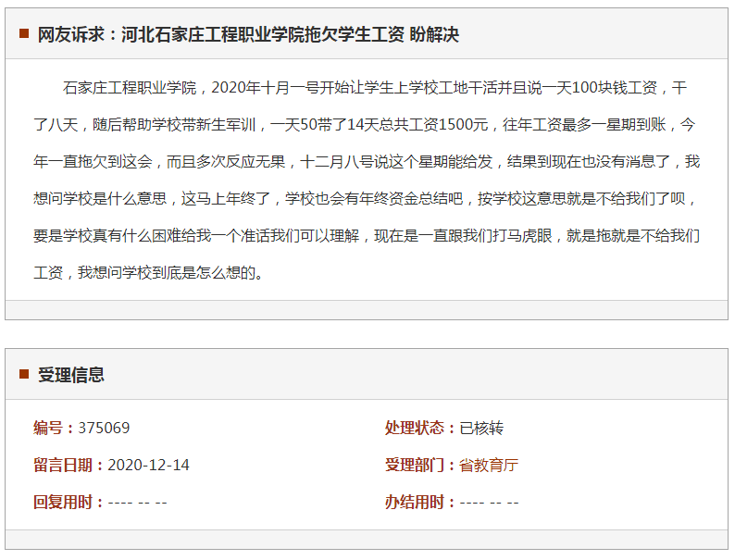
Task: Click the case number value '375069'
Action: (104, 428)
